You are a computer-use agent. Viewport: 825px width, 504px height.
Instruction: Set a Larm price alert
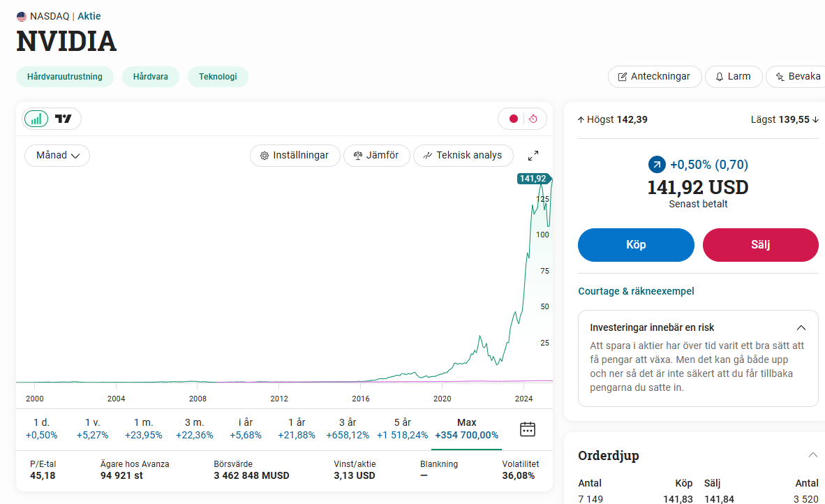[x=734, y=77]
